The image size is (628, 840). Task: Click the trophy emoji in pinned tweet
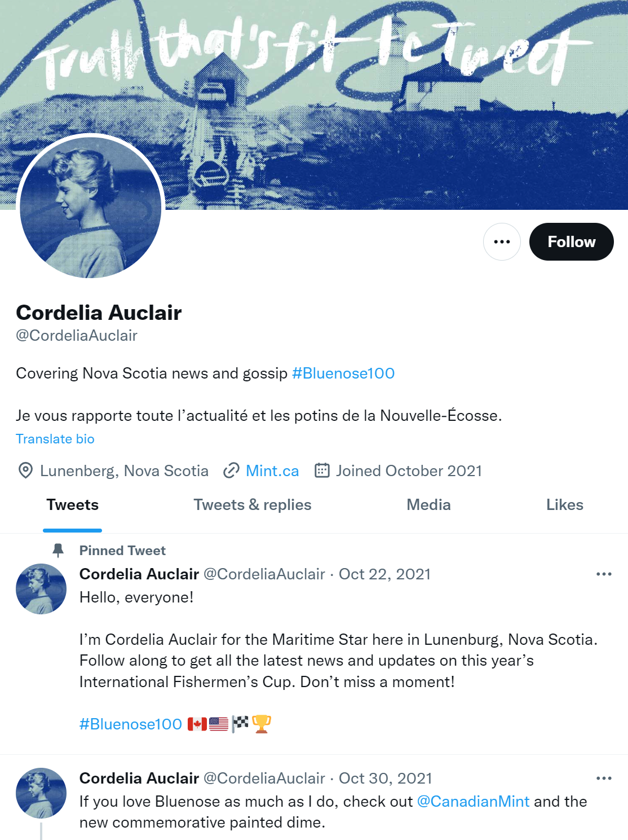click(x=262, y=724)
